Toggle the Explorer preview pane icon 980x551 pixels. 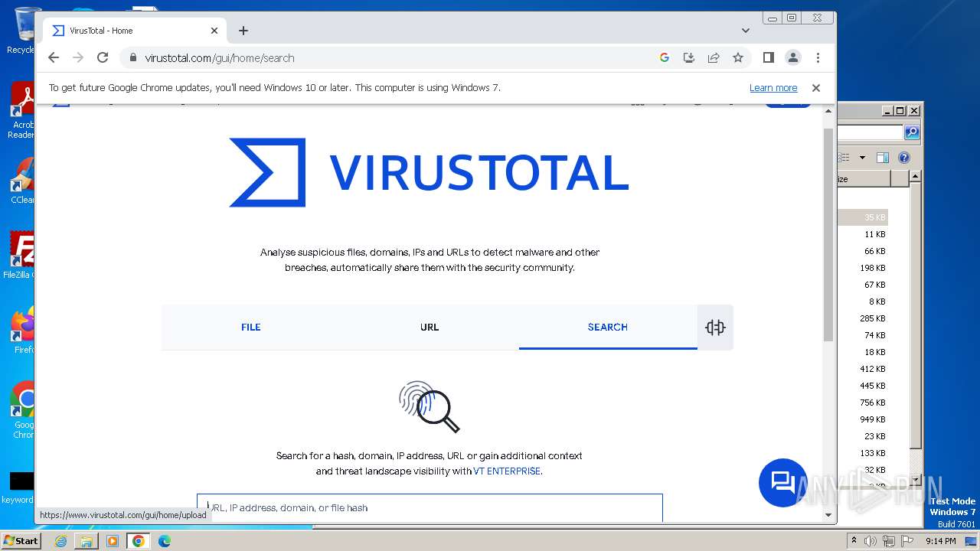pos(882,158)
